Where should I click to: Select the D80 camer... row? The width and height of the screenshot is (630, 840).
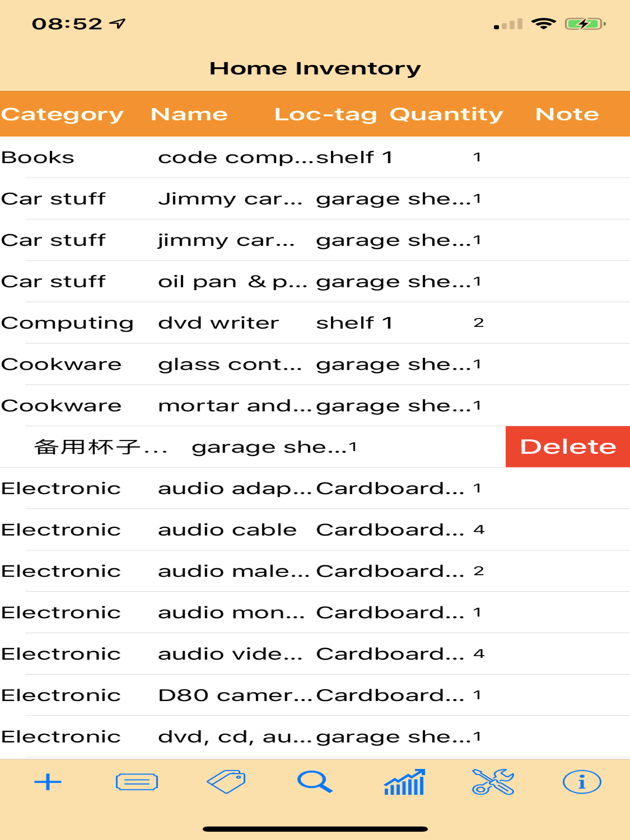point(315,695)
